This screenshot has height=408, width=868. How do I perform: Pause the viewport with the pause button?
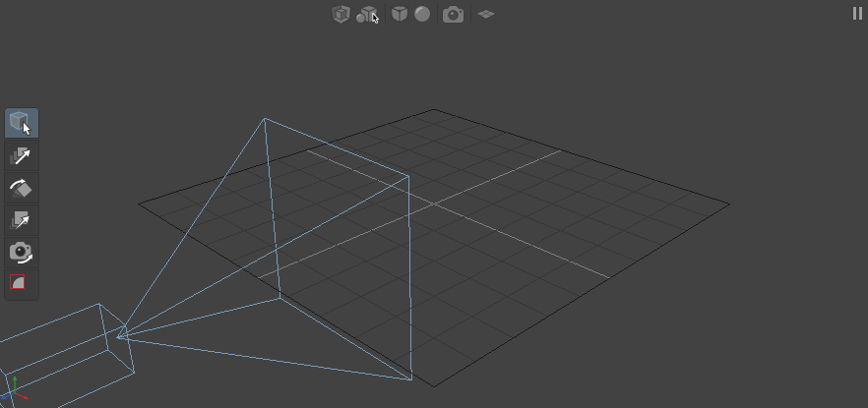[857, 13]
